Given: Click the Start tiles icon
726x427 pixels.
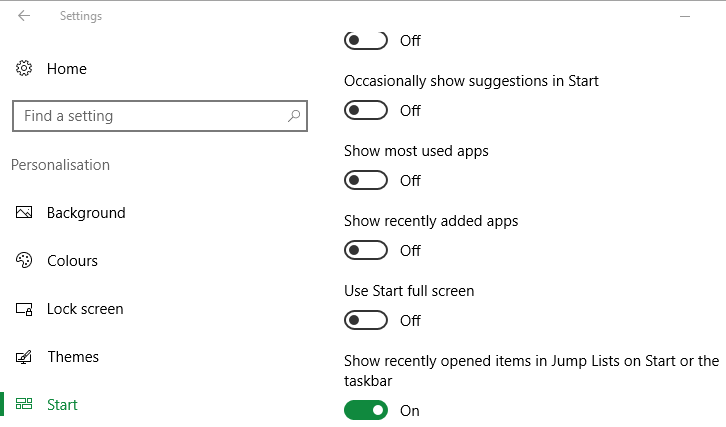Looking at the screenshot, I should pos(24,404).
